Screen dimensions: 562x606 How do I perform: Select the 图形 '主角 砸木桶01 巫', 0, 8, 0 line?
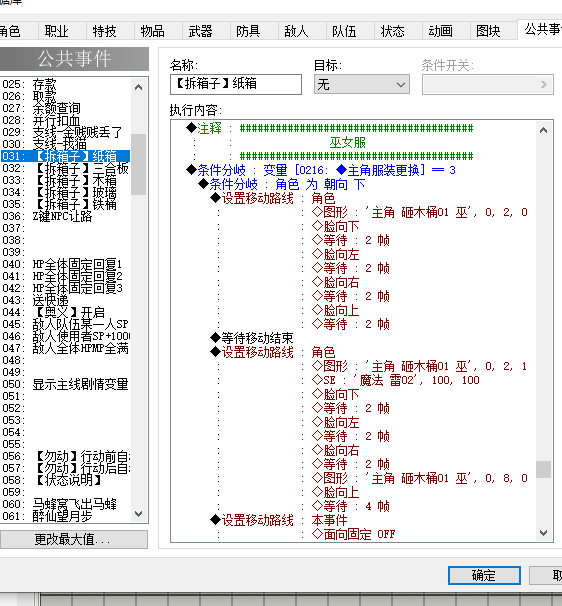420,478
